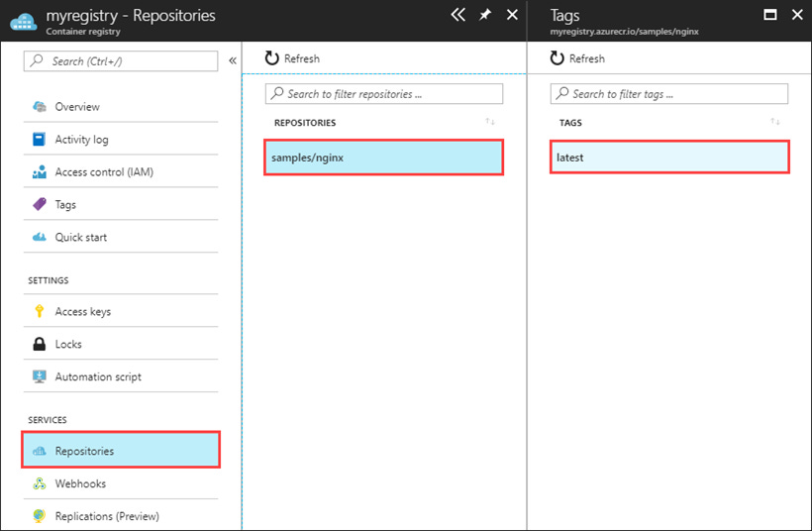Image resolution: width=812 pixels, height=531 pixels.
Task: Open Repositories under Services
Action: click(121, 450)
